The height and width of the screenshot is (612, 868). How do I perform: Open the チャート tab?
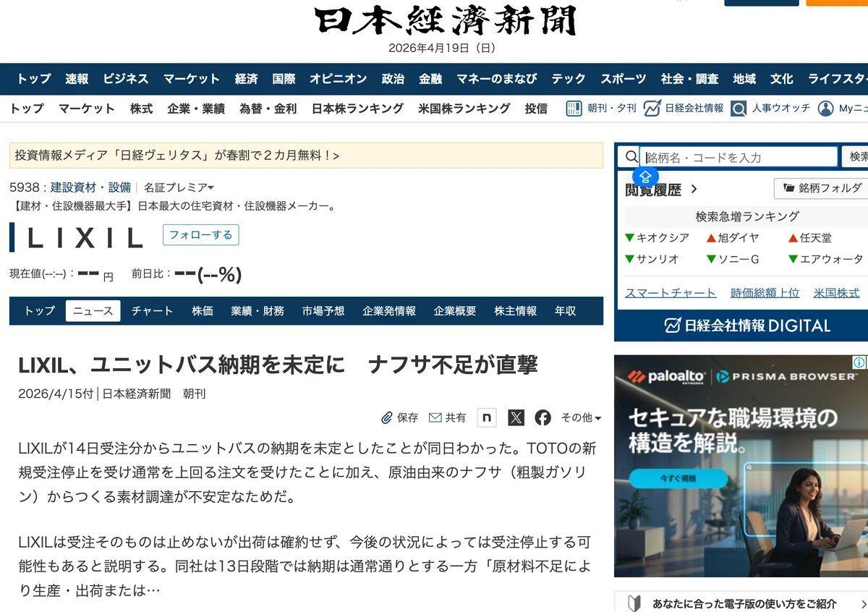click(152, 311)
